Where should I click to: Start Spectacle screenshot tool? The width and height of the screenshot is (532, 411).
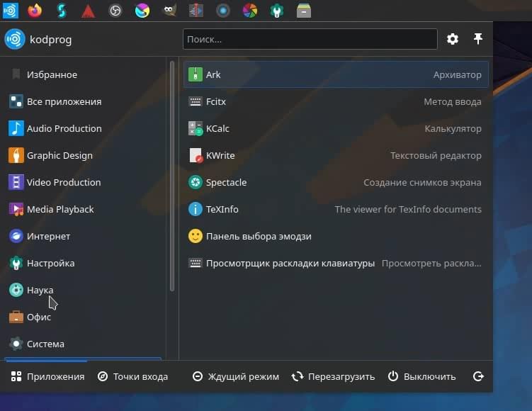coord(336,182)
